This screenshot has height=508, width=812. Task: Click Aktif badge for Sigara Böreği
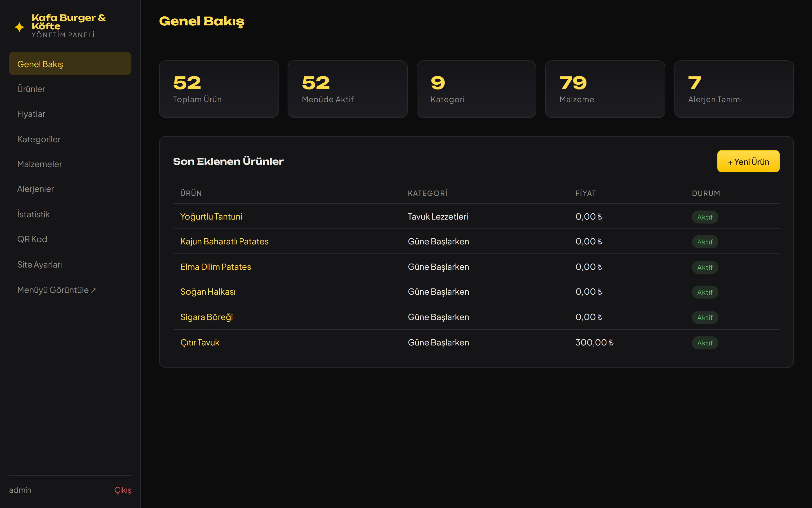click(x=705, y=317)
